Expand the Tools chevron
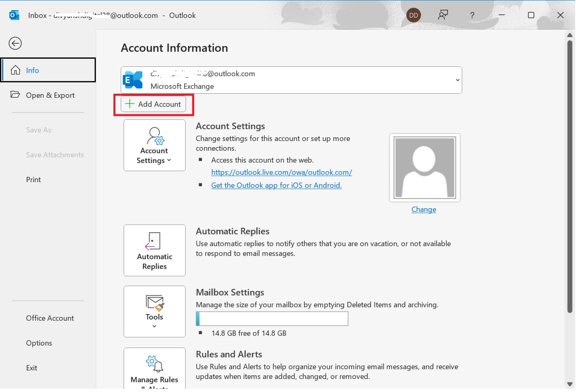The image size is (576, 392). pos(154,326)
